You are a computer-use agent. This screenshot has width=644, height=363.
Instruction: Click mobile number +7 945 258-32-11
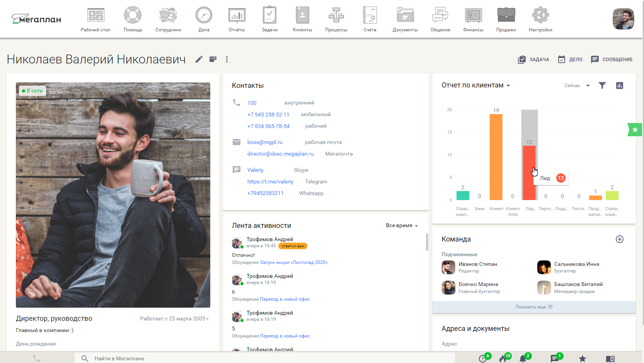click(x=268, y=115)
